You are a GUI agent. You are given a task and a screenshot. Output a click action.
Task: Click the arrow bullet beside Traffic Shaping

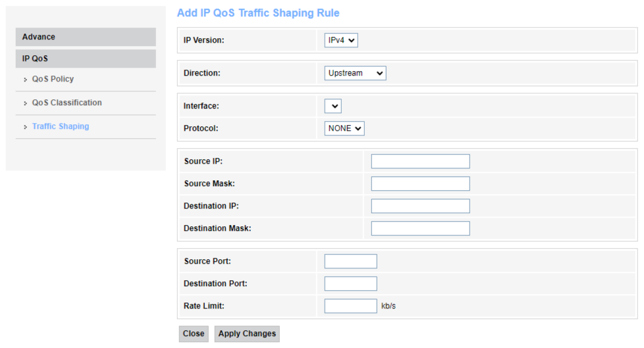[25, 127]
